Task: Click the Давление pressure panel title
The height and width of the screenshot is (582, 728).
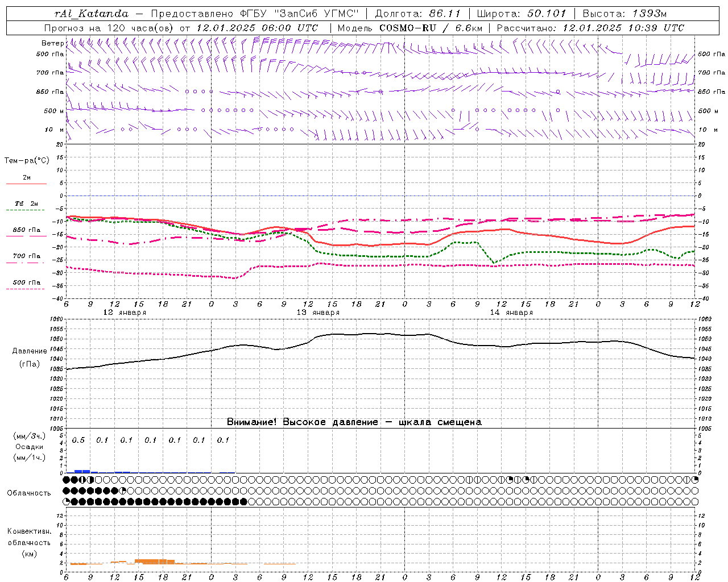Action: click(30, 351)
